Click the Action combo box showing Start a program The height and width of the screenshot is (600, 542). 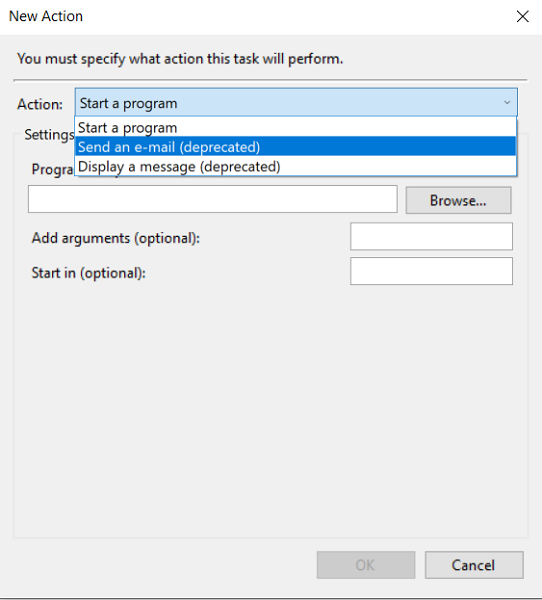point(296,103)
